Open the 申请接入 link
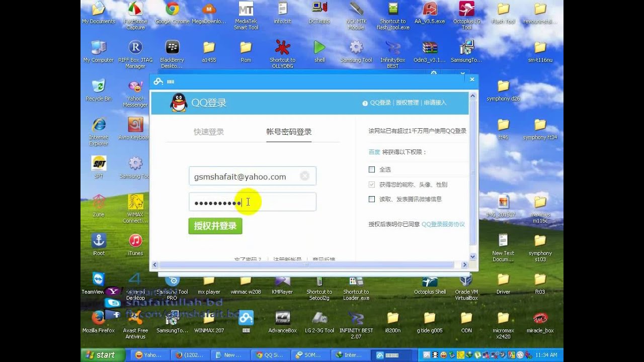The height and width of the screenshot is (362, 644). (435, 103)
